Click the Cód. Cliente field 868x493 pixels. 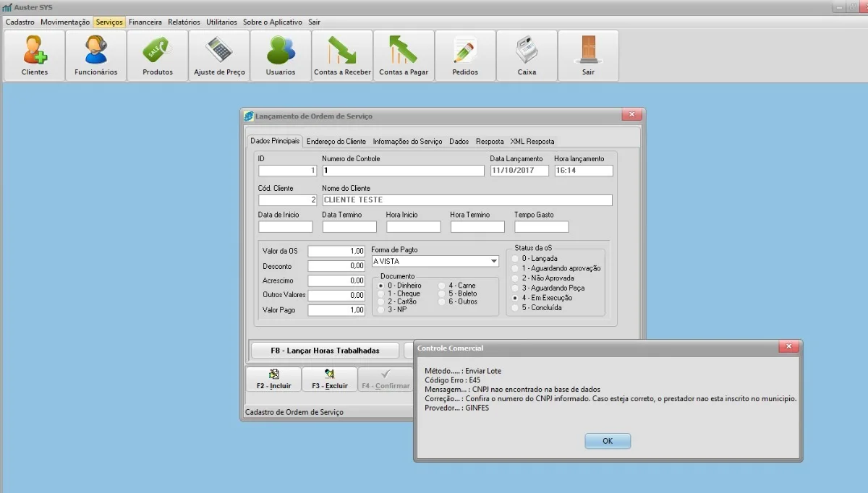287,200
